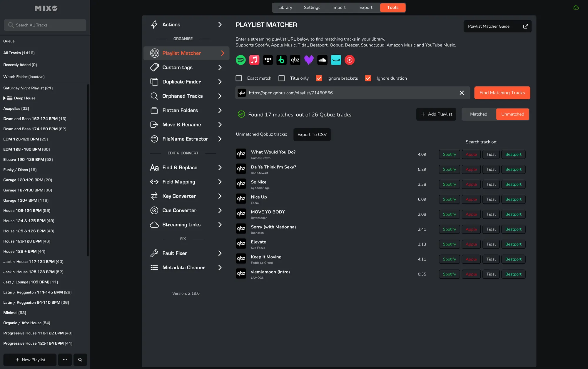Click the Search All Tracks field
The height and width of the screenshot is (369, 588).
click(45, 25)
